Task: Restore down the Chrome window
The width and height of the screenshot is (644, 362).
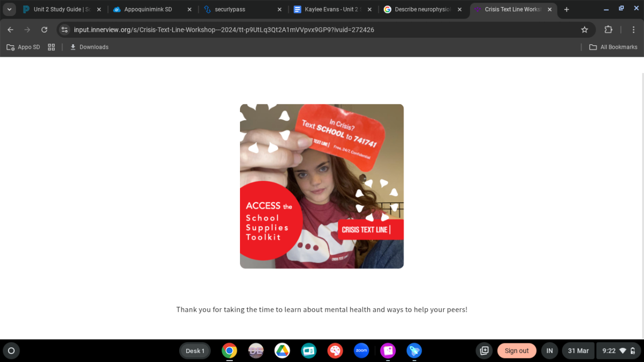Action: click(x=621, y=9)
